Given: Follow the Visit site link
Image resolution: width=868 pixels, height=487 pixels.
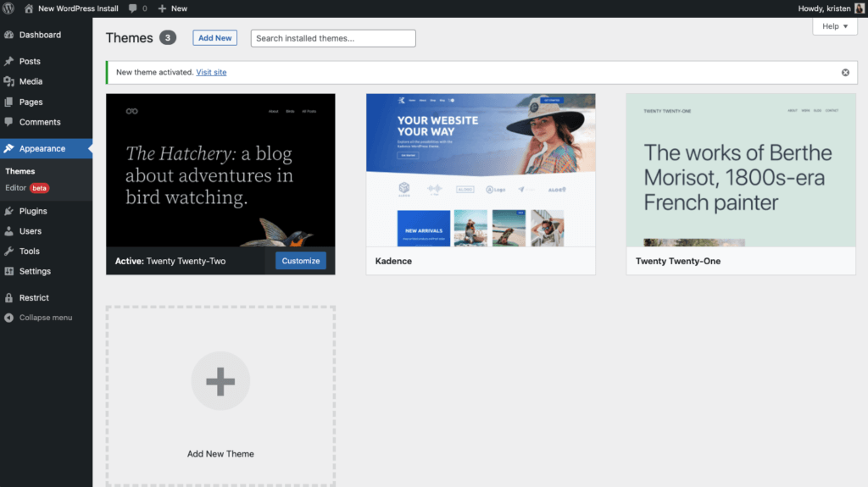Looking at the screenshot, I should [211, 72].
